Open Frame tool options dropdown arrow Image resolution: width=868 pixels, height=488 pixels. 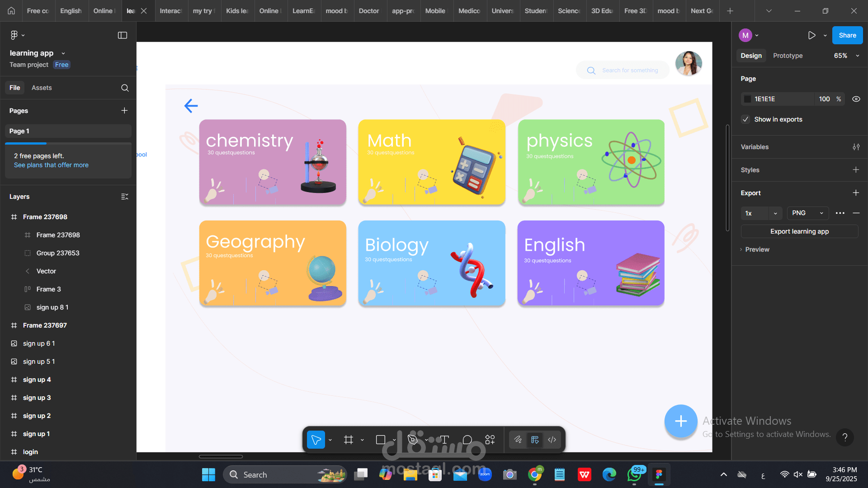(x=362, y=440)
